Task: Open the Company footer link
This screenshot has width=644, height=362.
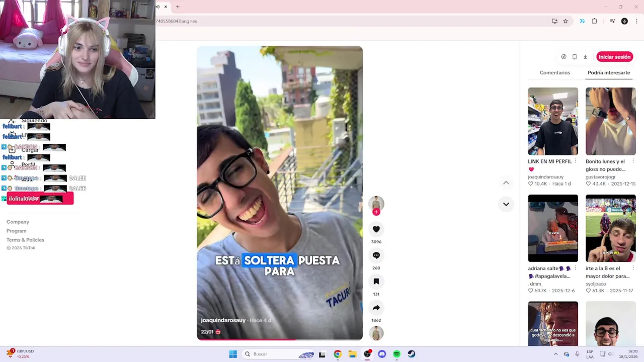Action: click(x=18, y=222)
